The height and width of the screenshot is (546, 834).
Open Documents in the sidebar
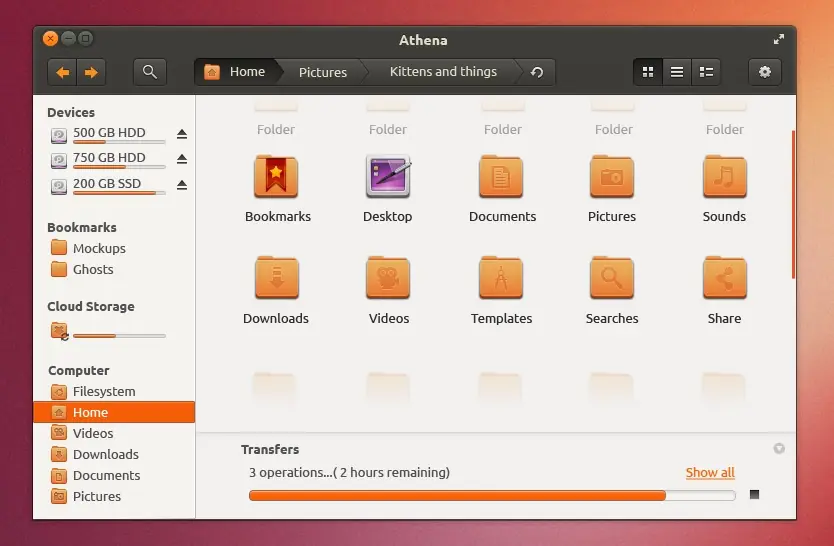96,475
